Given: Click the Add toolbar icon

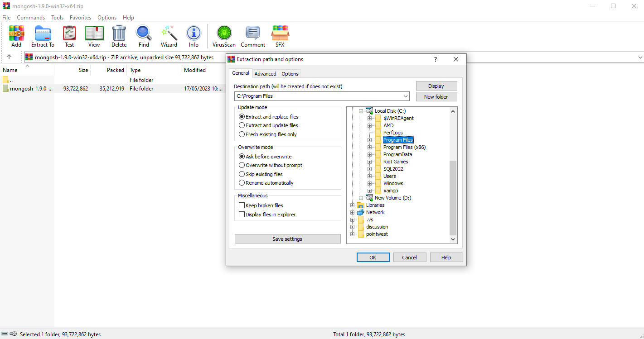Looking at the screenshot, I should 16,33.
